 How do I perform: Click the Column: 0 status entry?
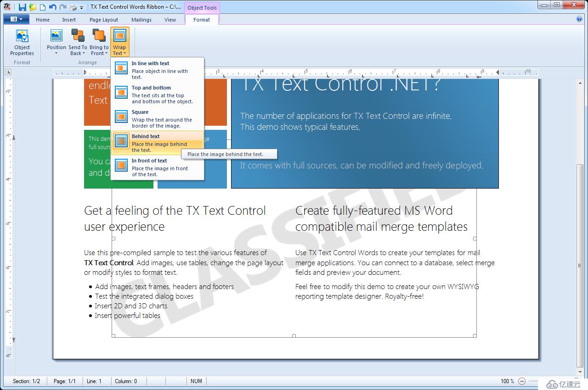(x=126, y=381)
